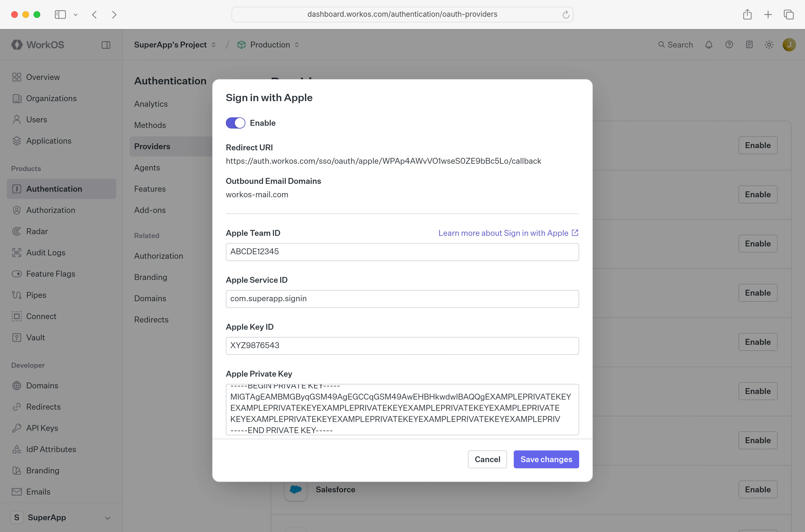Open notifications bell
Image resolution: width=805 pixels, height=532 pixels.
709,45
